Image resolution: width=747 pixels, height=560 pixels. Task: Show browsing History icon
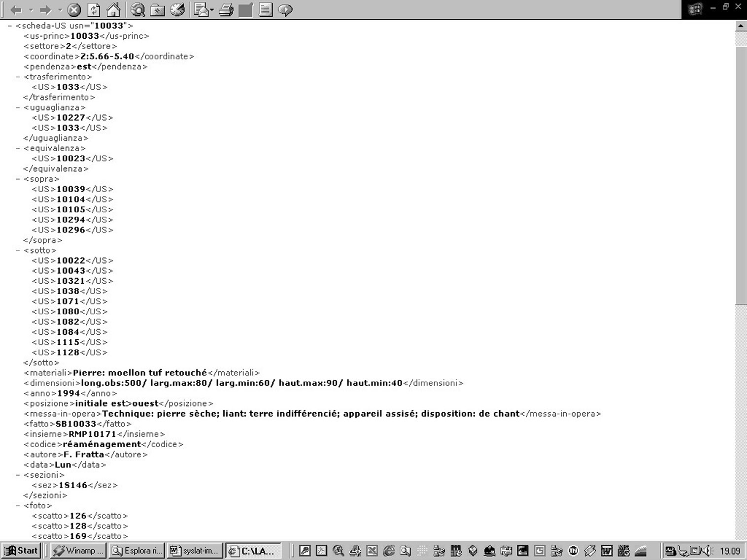(x=177, y=9)
